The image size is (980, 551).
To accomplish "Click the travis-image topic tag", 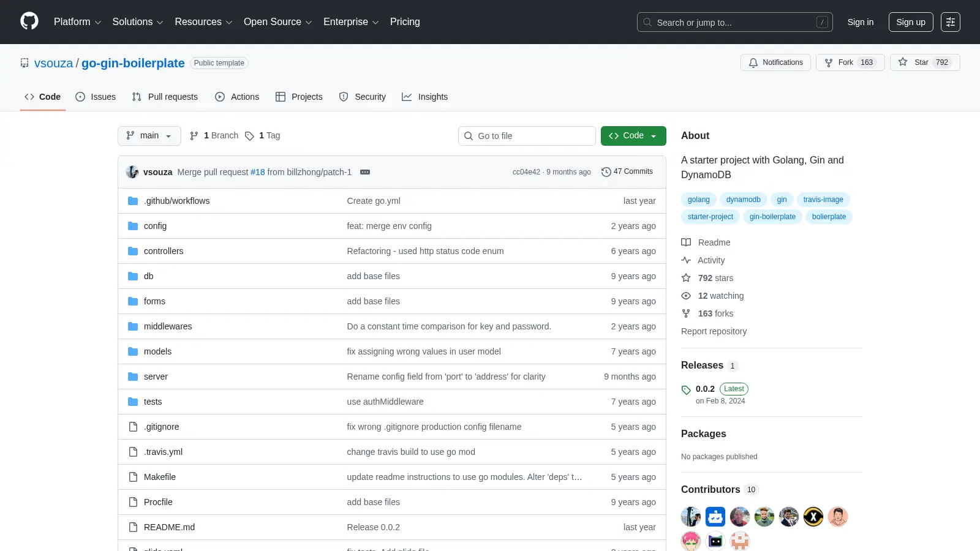I will (x=823, y=200).
